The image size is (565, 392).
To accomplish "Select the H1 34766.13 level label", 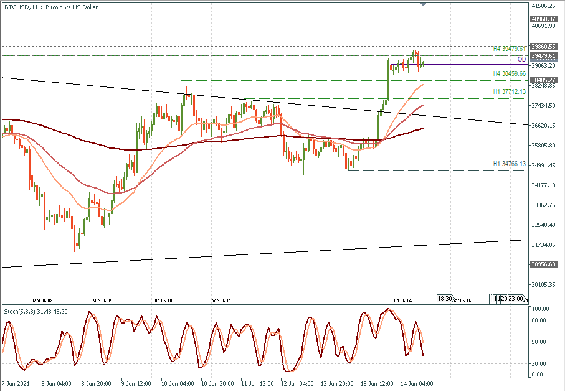I will coord(509,164).
